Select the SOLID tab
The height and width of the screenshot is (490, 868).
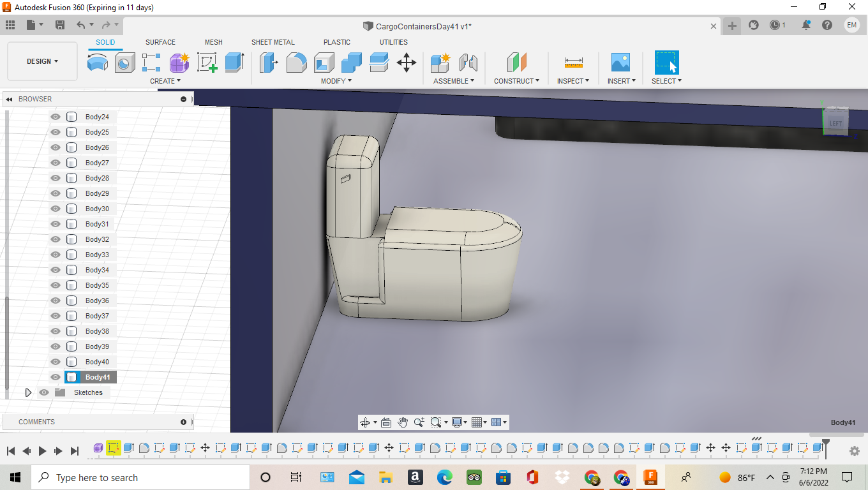(x=105, y=42)
